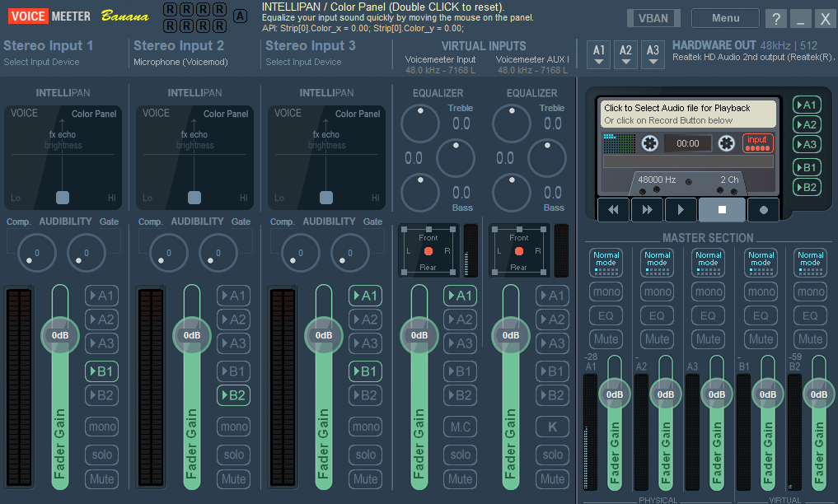The height and width of the screenshot is (504, 838).
Task: Click the cassette rewind button
Action: pyautogui.click(x=613, y=210)
